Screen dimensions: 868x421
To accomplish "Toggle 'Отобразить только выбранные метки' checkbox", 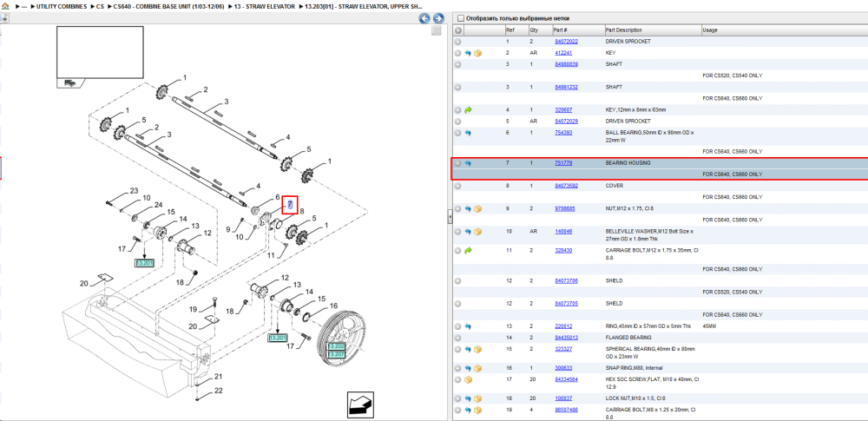I will [460, 18].
